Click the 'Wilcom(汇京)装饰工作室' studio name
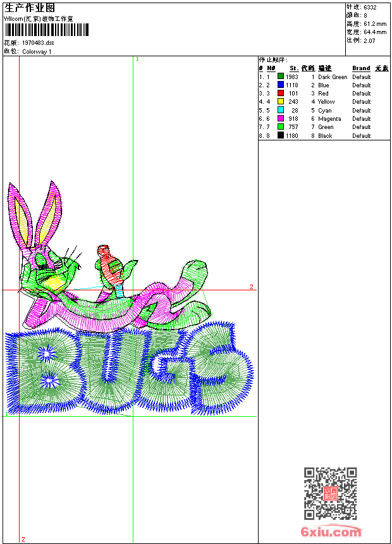The image size is (392, 544). point(39,19)
